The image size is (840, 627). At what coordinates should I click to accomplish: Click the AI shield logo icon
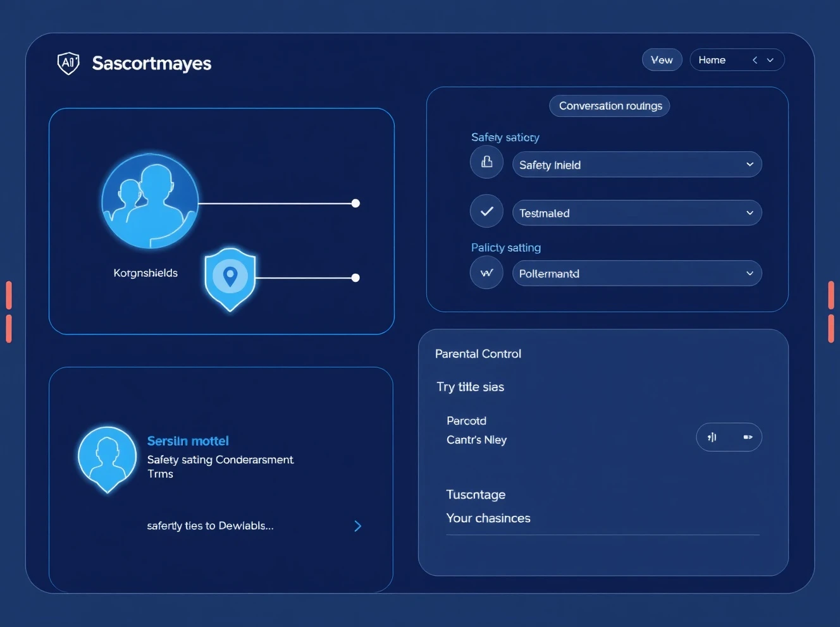click(68, 63)
